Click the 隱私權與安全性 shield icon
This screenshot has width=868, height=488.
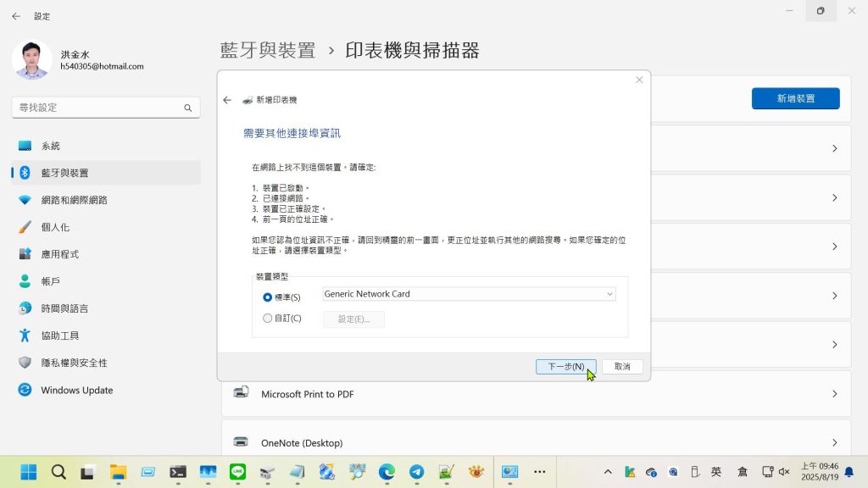[25, 363]
